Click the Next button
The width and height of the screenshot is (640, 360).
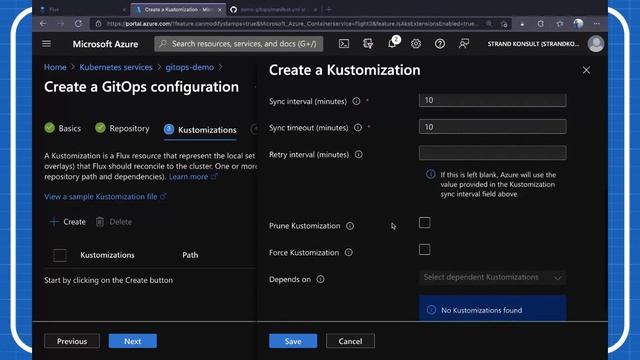133,341
